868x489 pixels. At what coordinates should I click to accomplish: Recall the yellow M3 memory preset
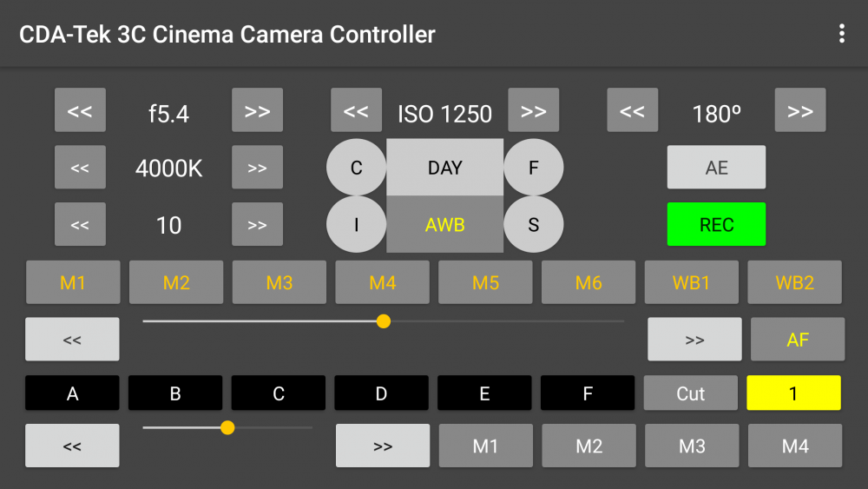point(279,282)
